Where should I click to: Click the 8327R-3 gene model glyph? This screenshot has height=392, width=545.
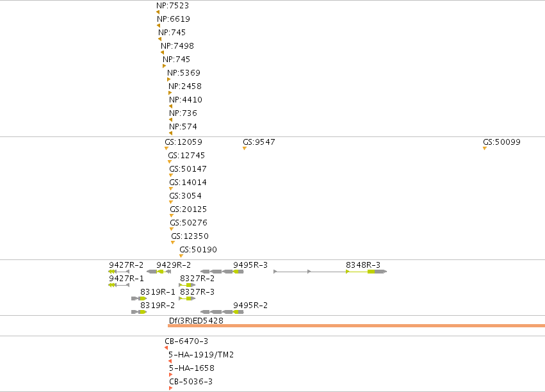click(x=187, y=298)
